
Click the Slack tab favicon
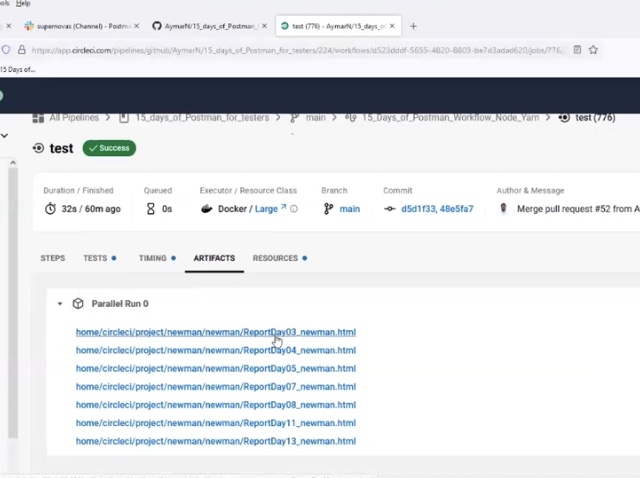(x=29, y=26)
